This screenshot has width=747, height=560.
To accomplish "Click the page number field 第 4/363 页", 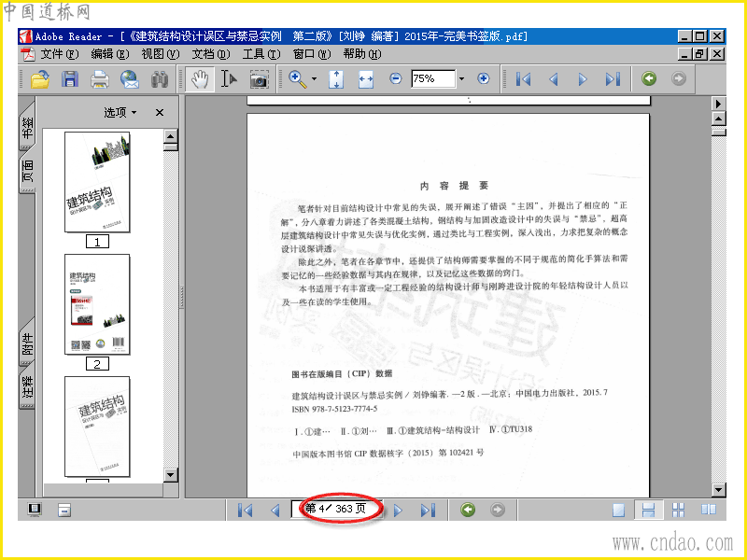I will pyautogui.click(x=336, y=509).
